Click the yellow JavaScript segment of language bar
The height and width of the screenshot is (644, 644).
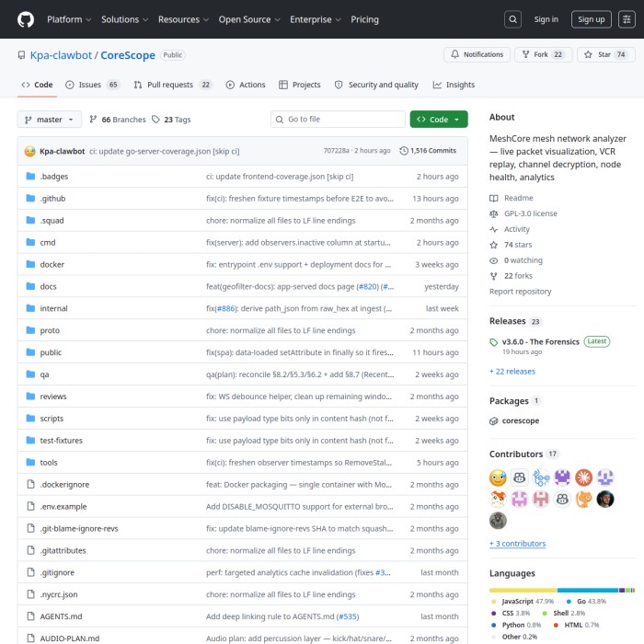point(523,591)
